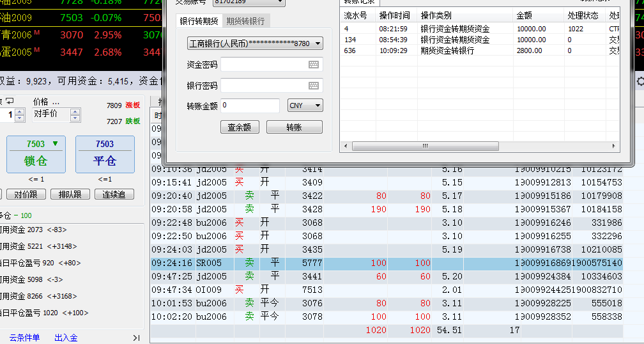Screen dimensions: 644x344
Task: Click the ellipsis next to 价格 label
Action: (56, 102)
